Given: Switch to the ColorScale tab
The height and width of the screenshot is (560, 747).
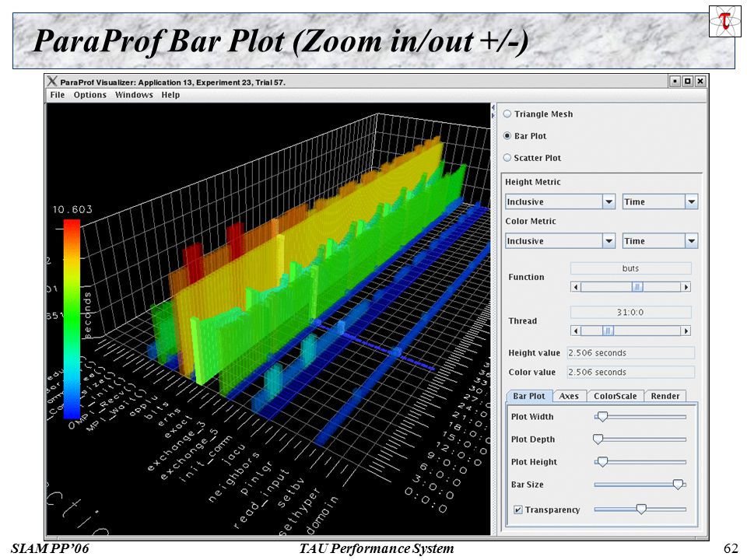Looking at the screenshot, I should (x=615, y=396).
